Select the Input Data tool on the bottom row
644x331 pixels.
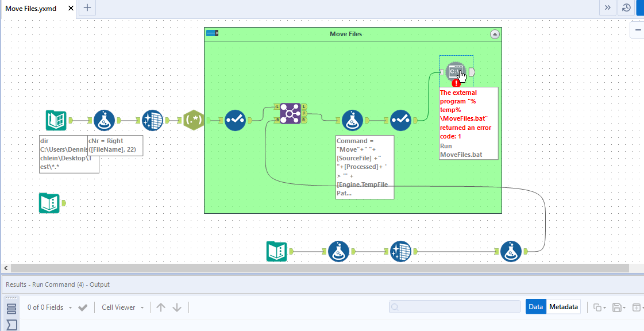(x=276, y=251)
